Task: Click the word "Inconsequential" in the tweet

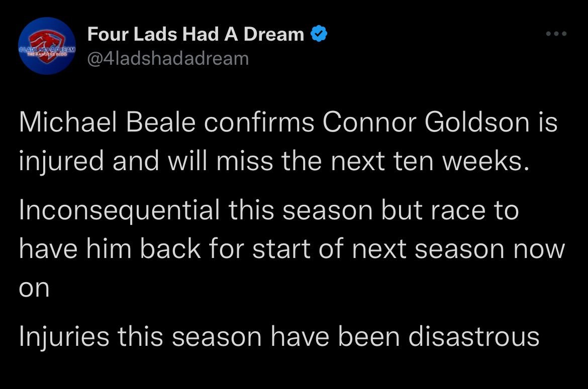Action: click(x=119, y=210)
